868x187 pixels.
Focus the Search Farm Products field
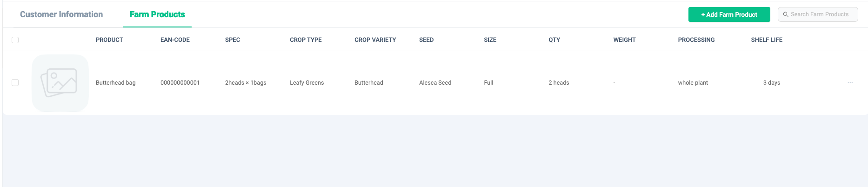[818, 14]
